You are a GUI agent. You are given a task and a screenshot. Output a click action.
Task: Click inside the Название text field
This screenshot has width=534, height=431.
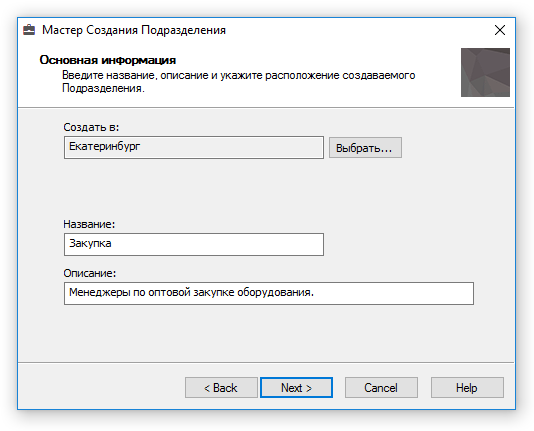click(x=194, y=244)
